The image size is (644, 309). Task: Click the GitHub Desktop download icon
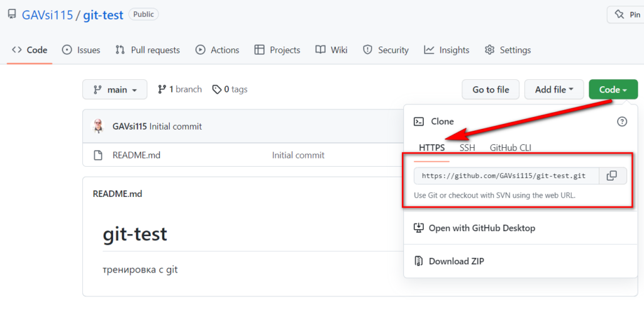click(418, 228)
